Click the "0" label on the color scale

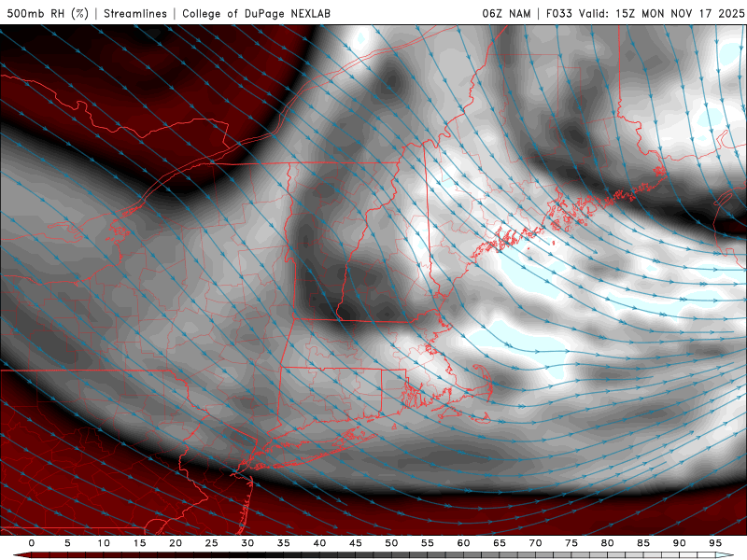click(32, 543)
